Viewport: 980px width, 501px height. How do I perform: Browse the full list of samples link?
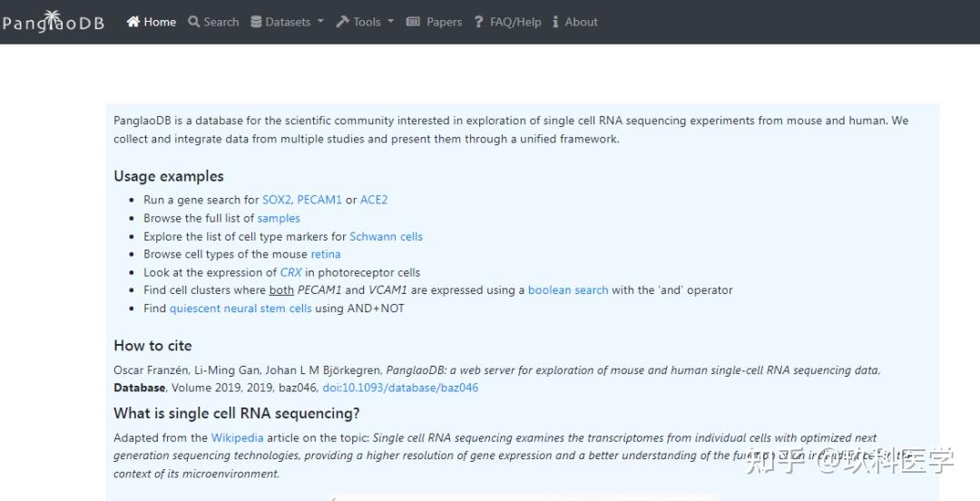[279, 218]
